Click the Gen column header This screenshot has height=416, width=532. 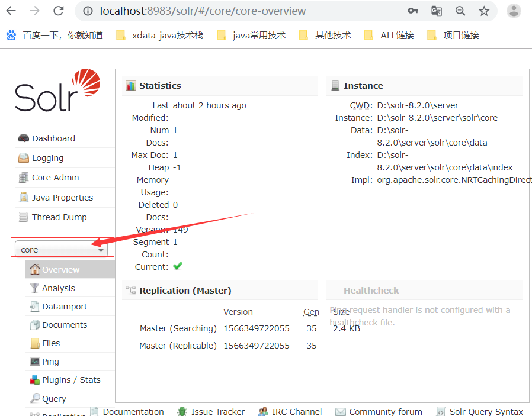(311, 312)
